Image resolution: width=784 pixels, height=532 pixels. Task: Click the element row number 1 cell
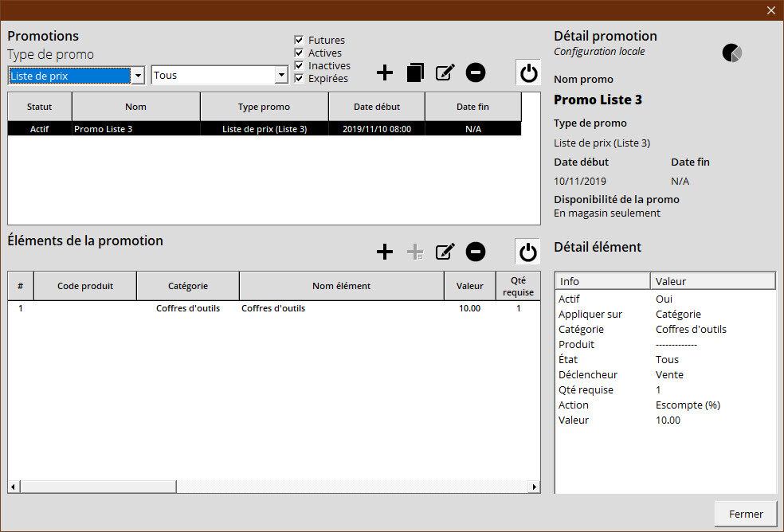pos(21,308)
